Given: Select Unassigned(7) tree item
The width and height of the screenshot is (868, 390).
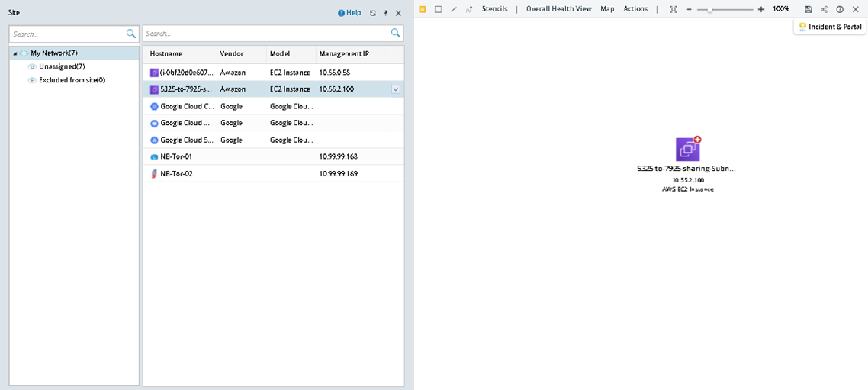Looking at the screenshot, I should tap(62, 66).
